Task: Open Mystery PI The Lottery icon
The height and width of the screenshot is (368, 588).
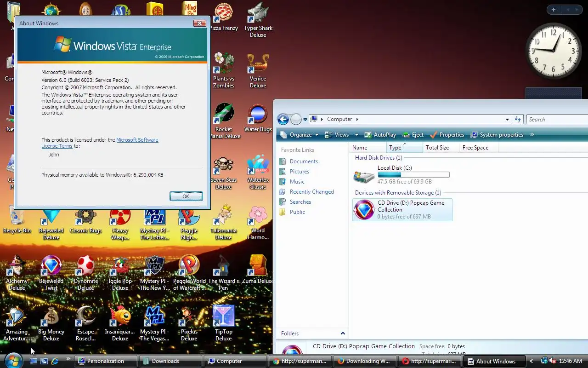Action: tap(155, 223)
